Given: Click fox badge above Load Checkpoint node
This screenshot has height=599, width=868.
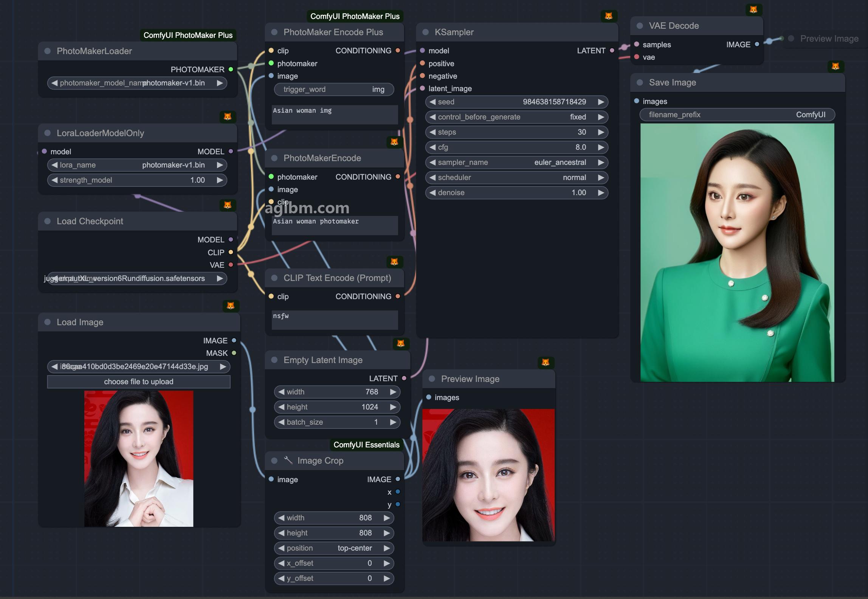Looking at the screenshot, I should coord(228,205).
